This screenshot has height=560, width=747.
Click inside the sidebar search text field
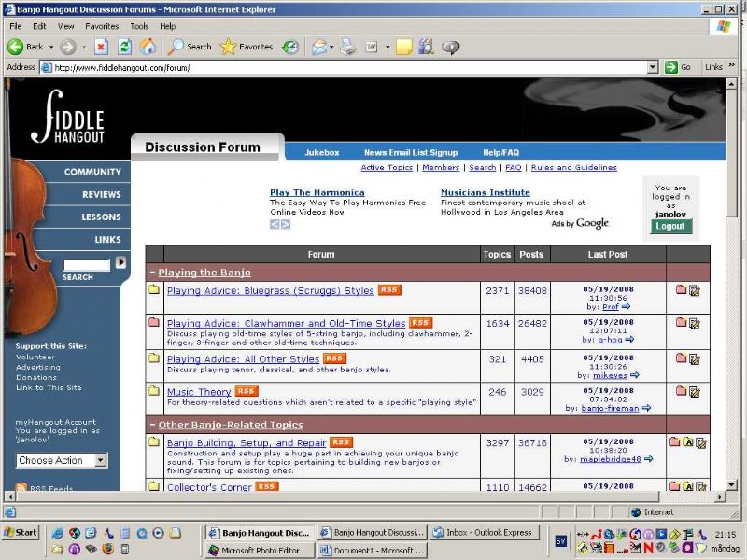86,265
